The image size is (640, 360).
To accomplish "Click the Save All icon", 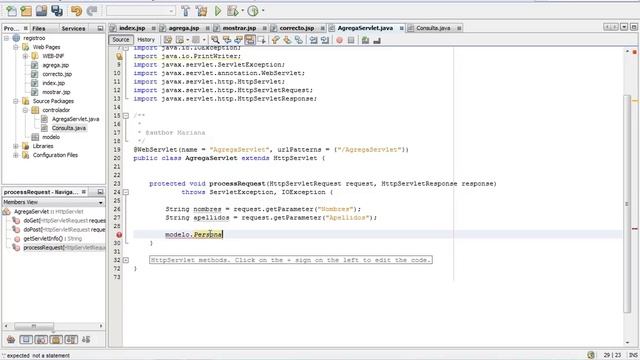I will pos(57,11).
